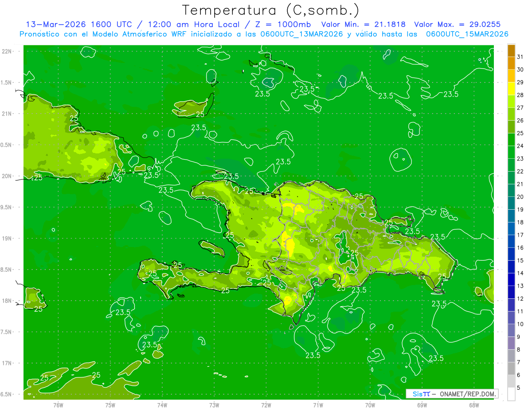Click the '71W' longitude label
The image size is (532, 411).
click(318, 405)
